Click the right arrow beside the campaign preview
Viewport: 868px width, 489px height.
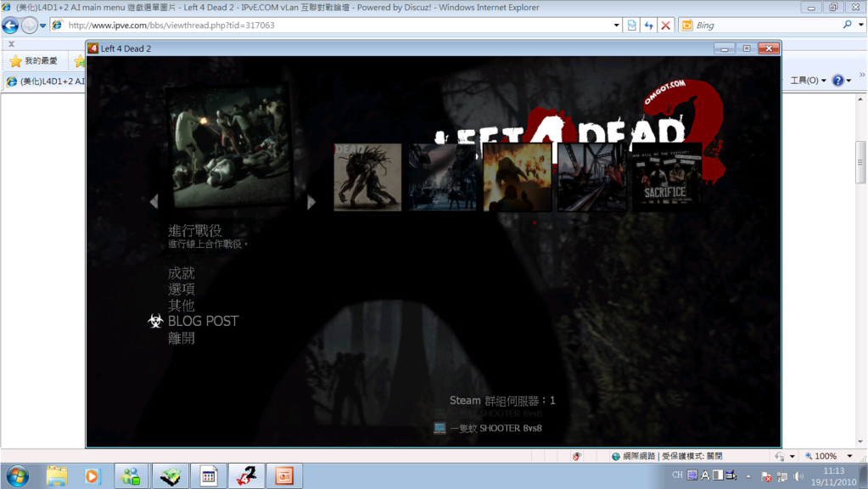coord(311,202)
